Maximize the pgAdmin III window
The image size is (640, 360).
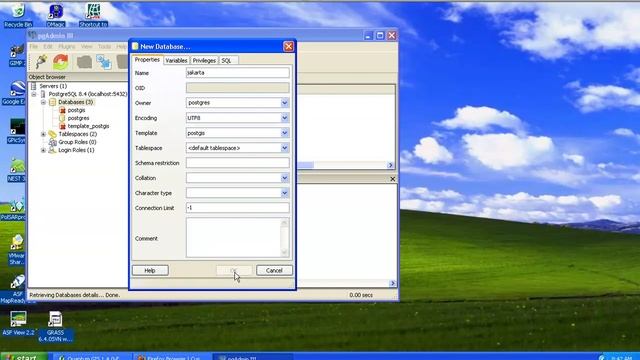(x=380, y=36)
